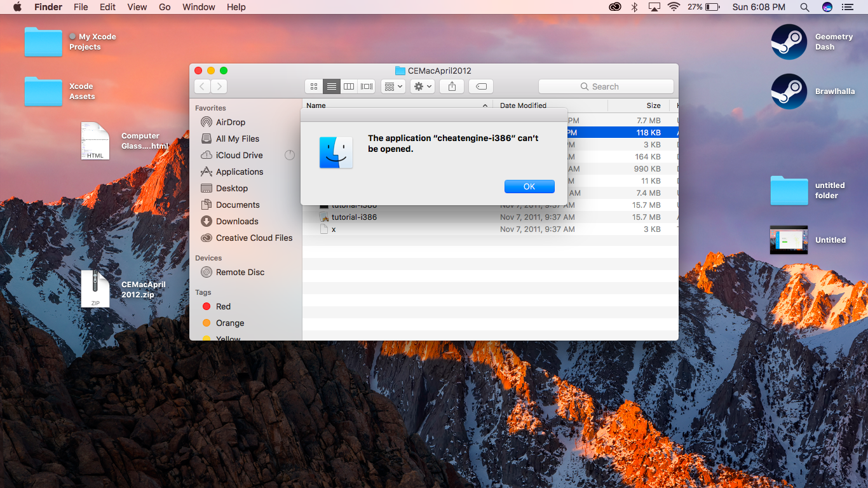The image size is (868, 488).
Task: Click OK in the error dialog
Action: point(529,186)
